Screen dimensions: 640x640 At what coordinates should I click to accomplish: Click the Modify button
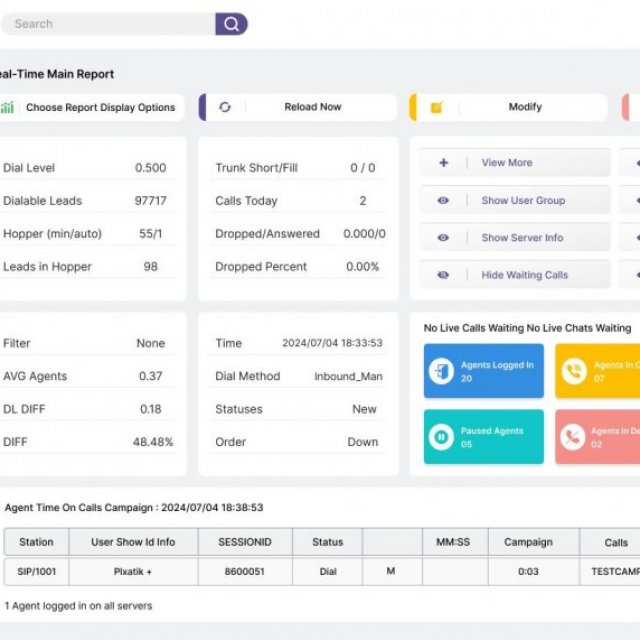click(x=508, y=107)
